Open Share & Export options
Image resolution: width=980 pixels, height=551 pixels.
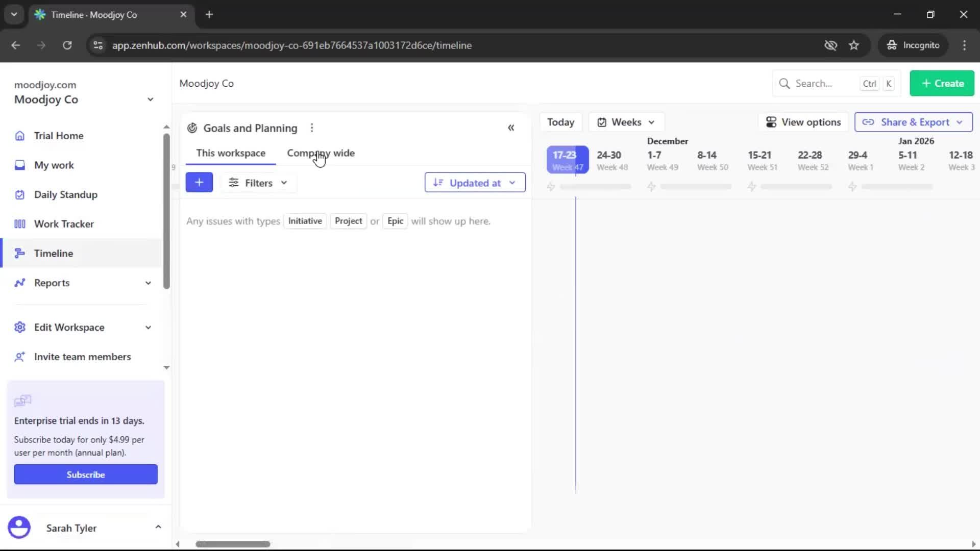(913, 122)
